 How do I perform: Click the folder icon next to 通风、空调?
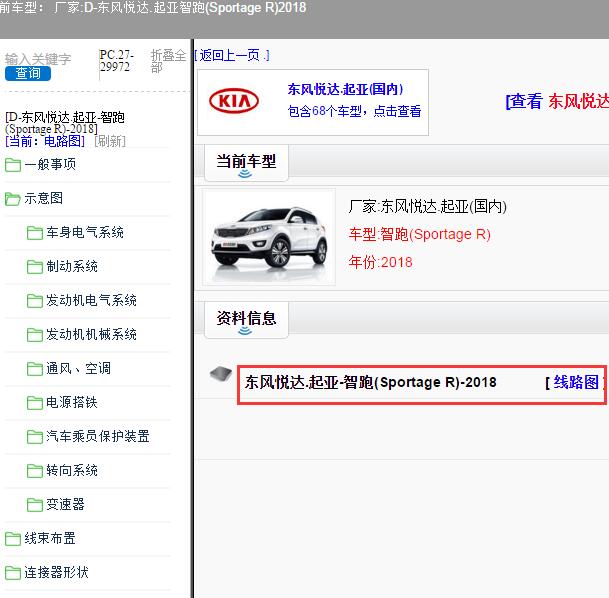click(35, 369)
